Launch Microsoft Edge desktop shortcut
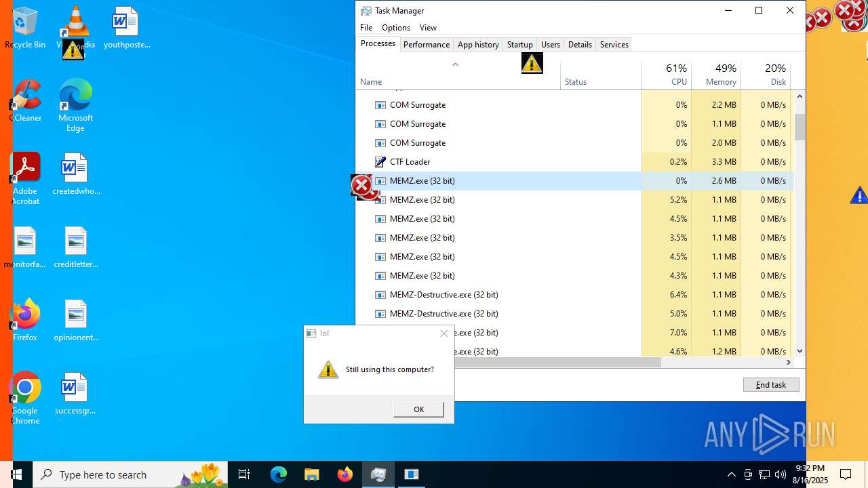This screenshot has height=488, width=868. (x=75, y=105)
